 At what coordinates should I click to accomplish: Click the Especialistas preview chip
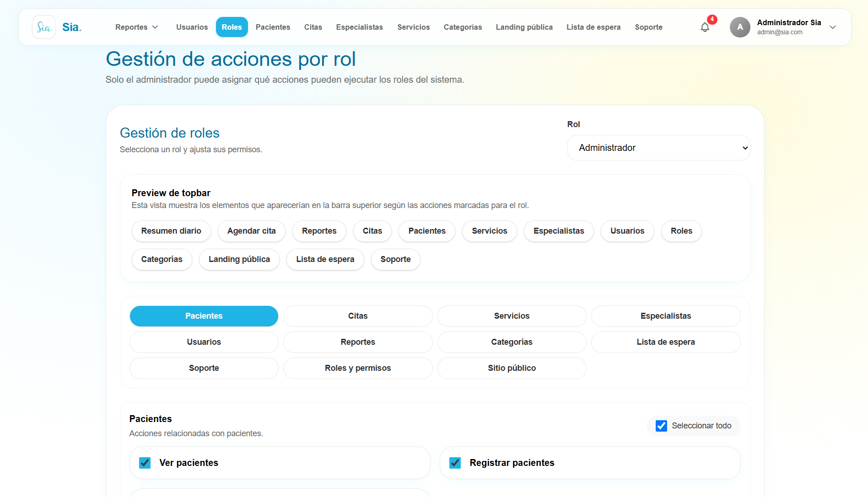[x=559, y=231]
